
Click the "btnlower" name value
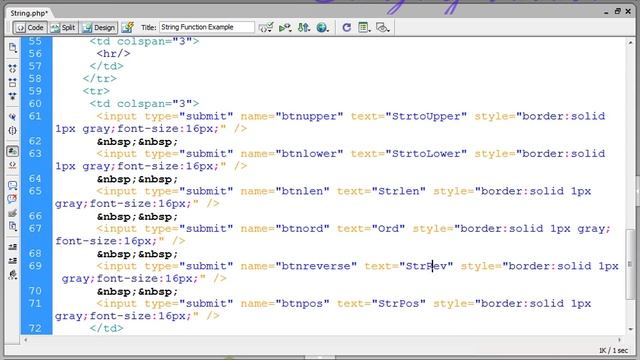tap(309, 154)
